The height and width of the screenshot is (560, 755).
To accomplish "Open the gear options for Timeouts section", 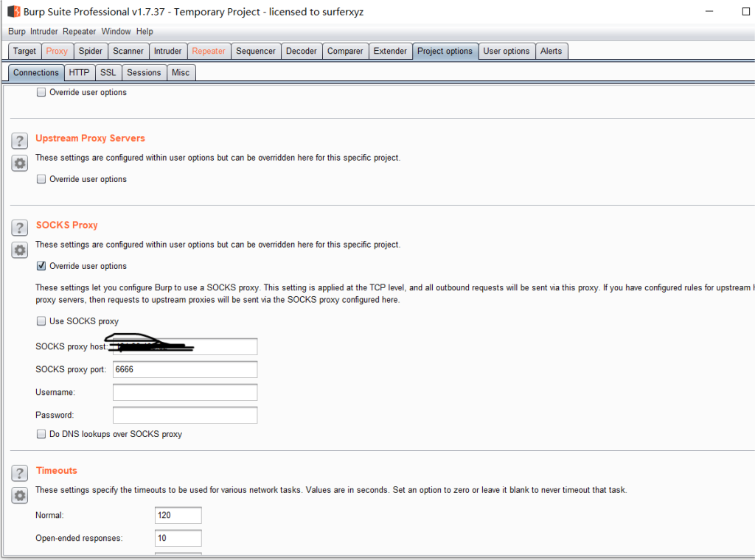I will (x=20, y=496).
